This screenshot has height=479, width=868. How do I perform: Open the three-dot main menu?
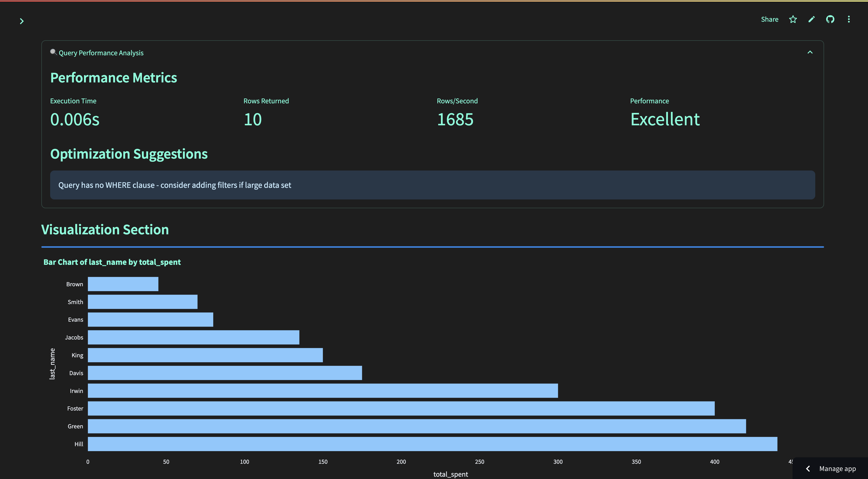(x=848, y=19)
